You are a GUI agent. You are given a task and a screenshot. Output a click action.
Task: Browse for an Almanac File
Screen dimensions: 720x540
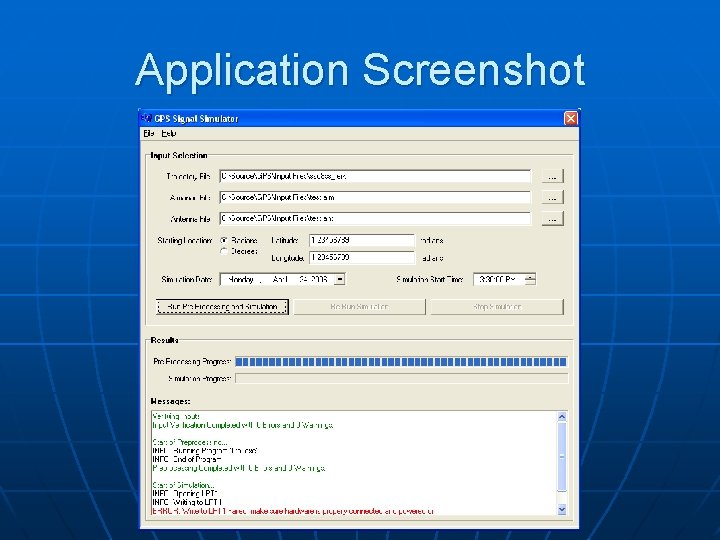point(552,197)
